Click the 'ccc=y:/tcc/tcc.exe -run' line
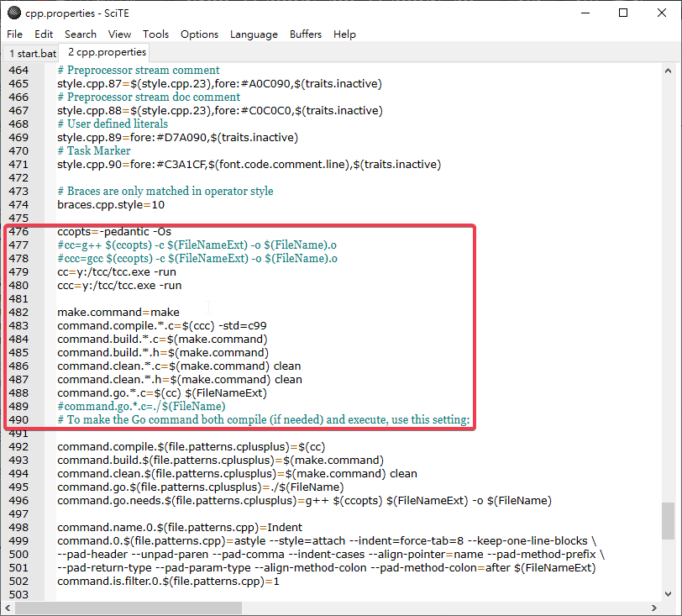This screenshot has height=616, width=682. tap(119, 286)
